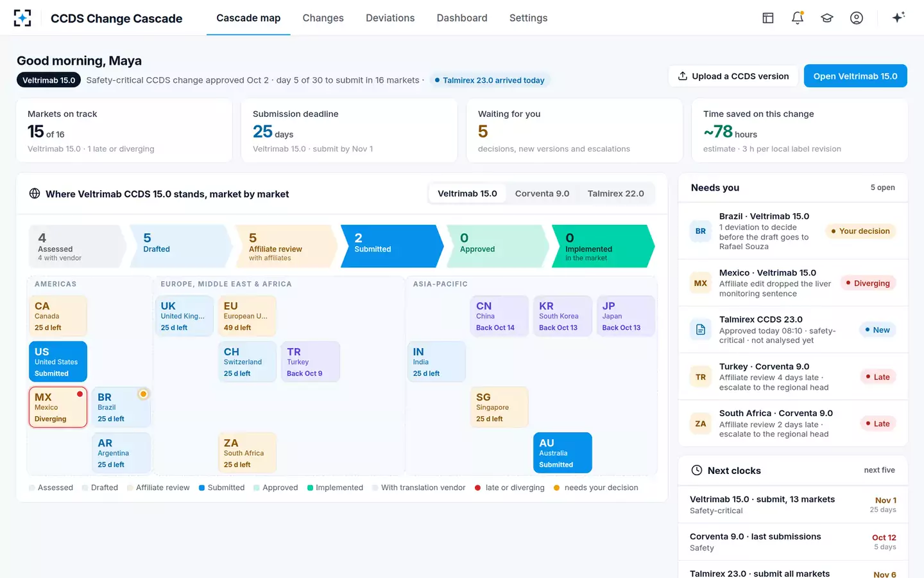Click Open Veltrimab 15.0 button
924x578 pixels.
pyautogui.click(x=855, y=76)
